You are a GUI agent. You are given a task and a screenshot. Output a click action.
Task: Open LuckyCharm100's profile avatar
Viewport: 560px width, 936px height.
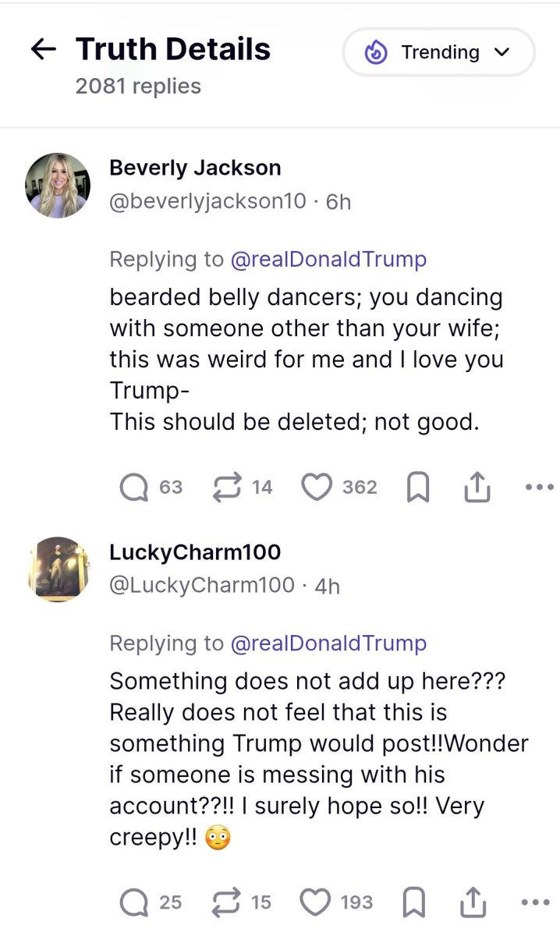[x=58, y=569]
